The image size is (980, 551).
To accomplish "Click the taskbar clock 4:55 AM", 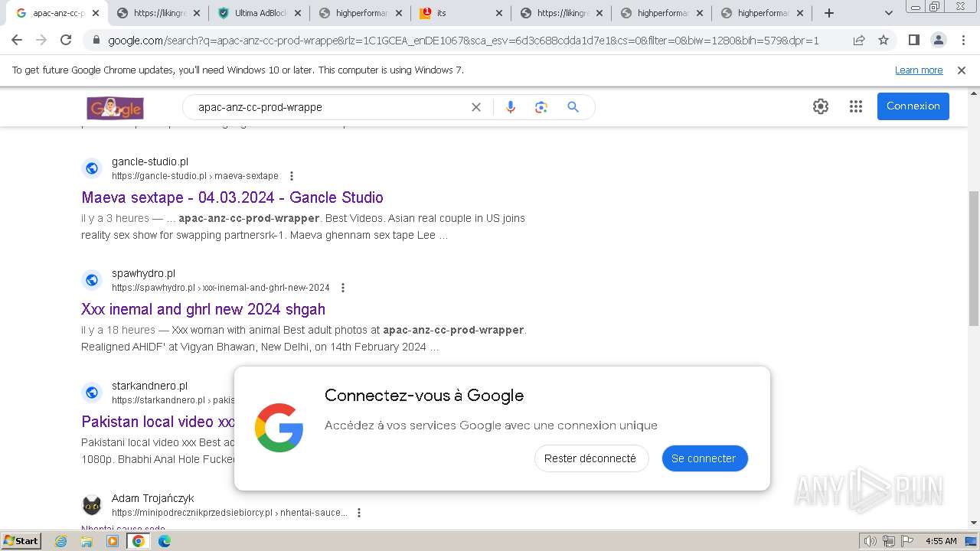I will (941, 541).
